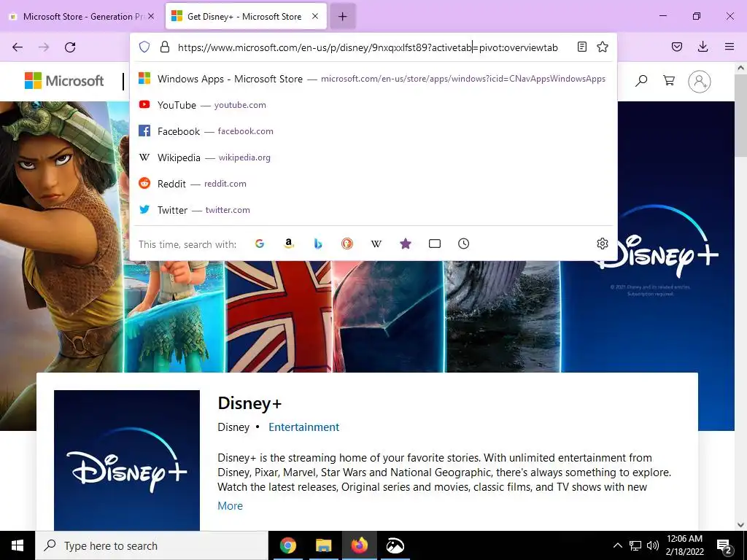
Task: Choose Windows Apps - Microsoft Store suggestion
Action: pos(373,79)
